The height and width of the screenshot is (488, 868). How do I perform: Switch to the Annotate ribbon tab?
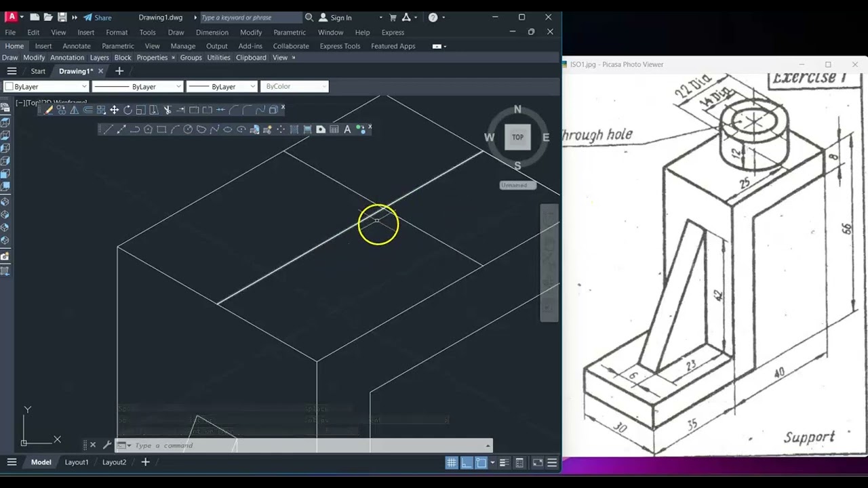(x=77, y=46)
